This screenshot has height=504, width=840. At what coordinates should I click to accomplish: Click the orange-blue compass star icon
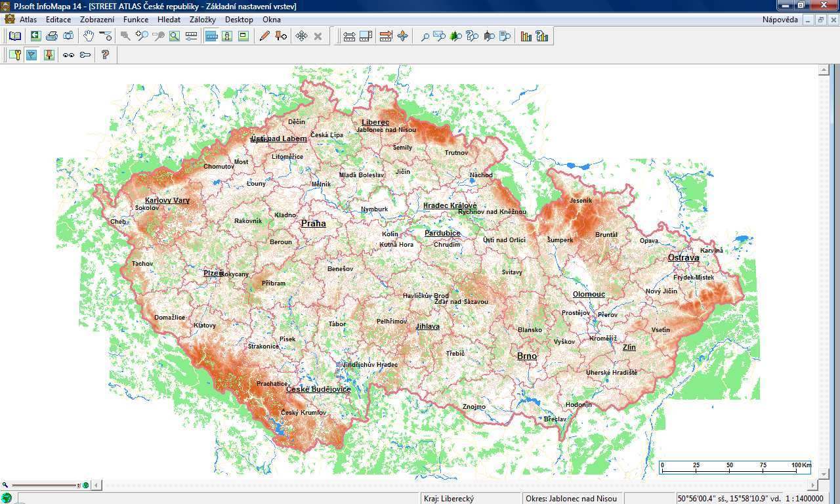[x=402, y=36]
